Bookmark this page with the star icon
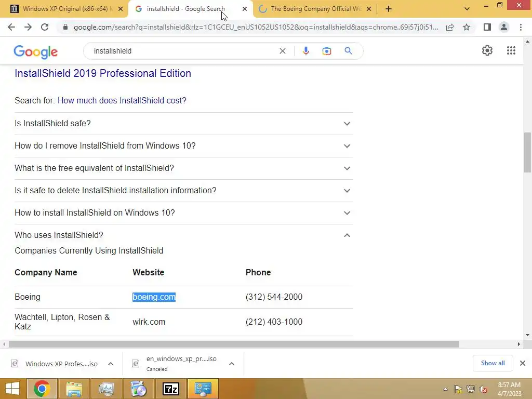The height and width of the screenshot is (399, 532). (x=467, y=27)
